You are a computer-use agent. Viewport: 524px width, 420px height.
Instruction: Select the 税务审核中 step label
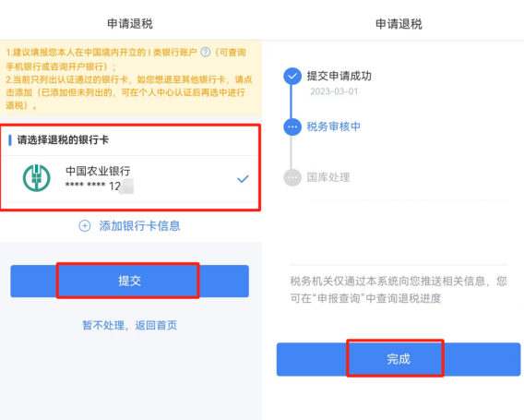(x=334, y=126)
